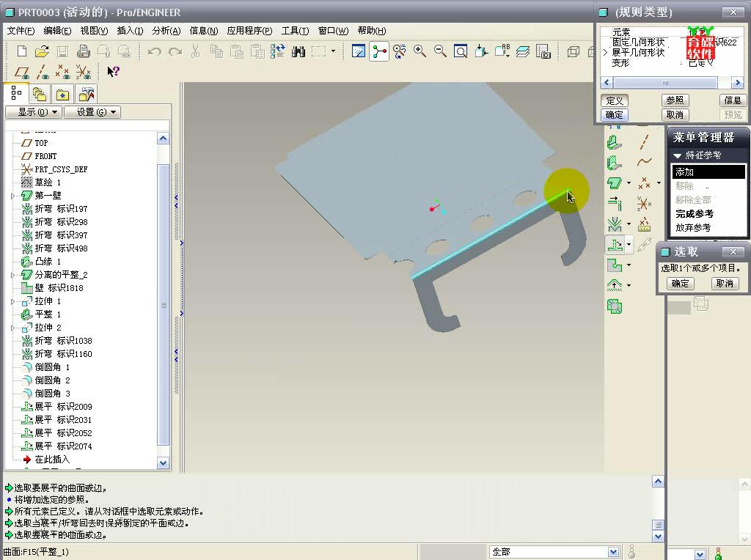
Task: Click 取消 button in rule type dialog
Action: 675,115
